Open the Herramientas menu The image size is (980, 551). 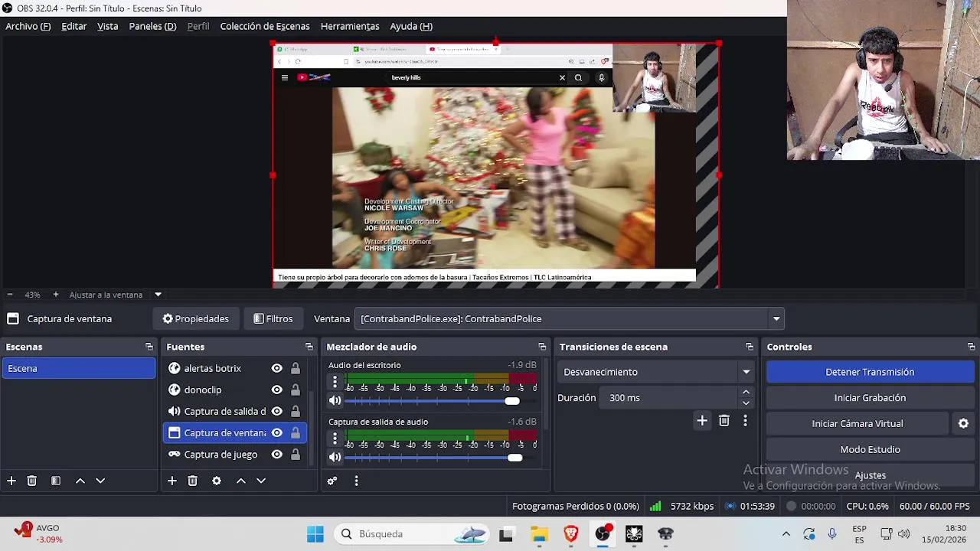tap(350, 26)
